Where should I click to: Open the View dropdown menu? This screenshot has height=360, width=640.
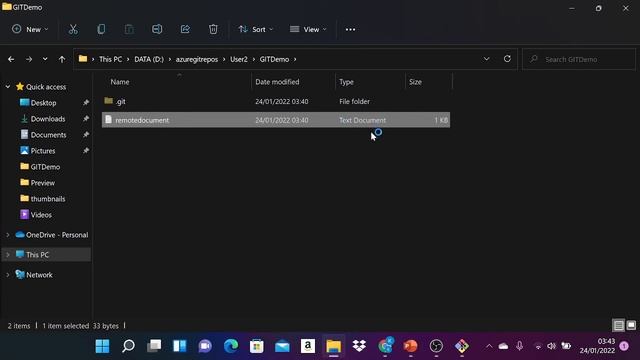[x=308, y=29]
